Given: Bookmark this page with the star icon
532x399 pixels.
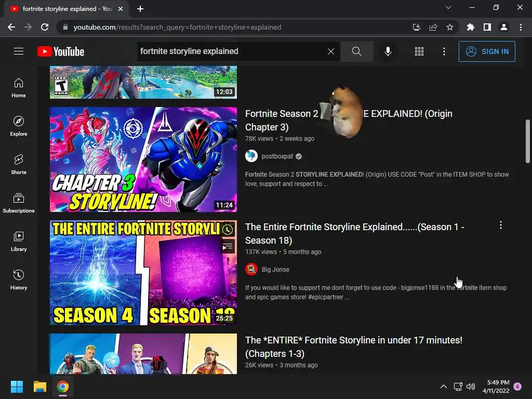Looking at the screenshot, I should click(x=450, y=27).
